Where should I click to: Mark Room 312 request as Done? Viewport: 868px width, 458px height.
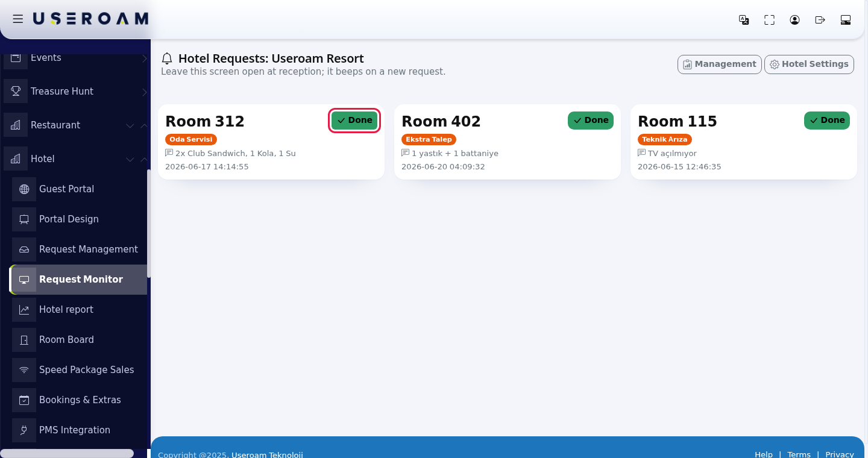pyautogui.click(x=354, y=121)
